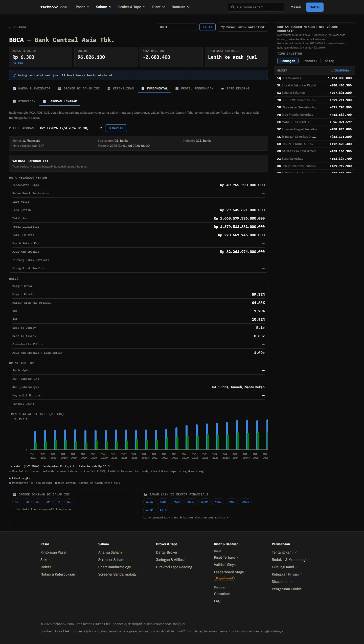The height and width of the screenshot is (644, 364).
Task: Click the star icon for watchlist
Action: 223,27
